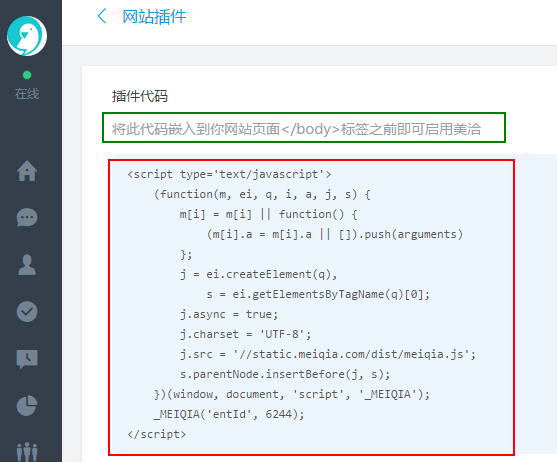Screen dimensions: 557x462
Task: Click the j = ei.createElement(q) line
Action: [258, 275]
